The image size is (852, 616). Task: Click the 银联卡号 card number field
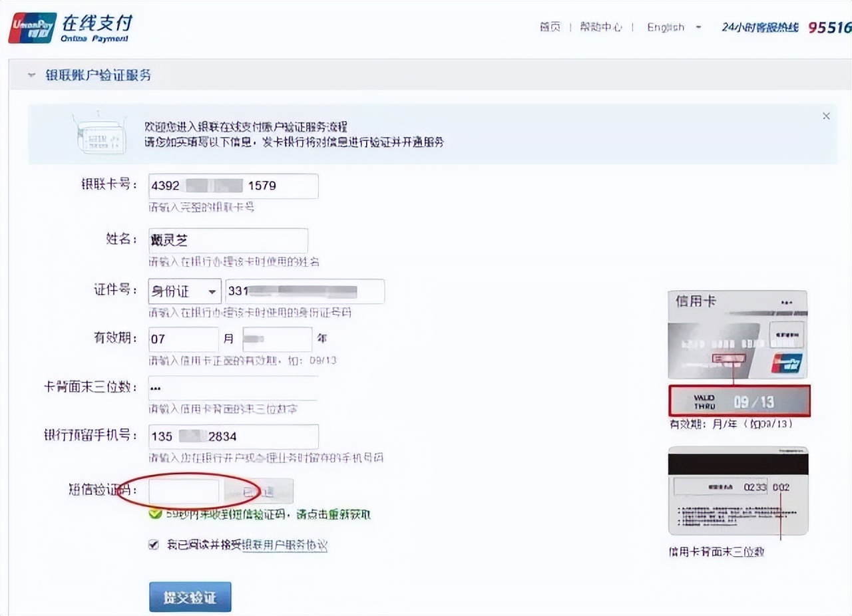pyautogui.click(x=233, y=186)
